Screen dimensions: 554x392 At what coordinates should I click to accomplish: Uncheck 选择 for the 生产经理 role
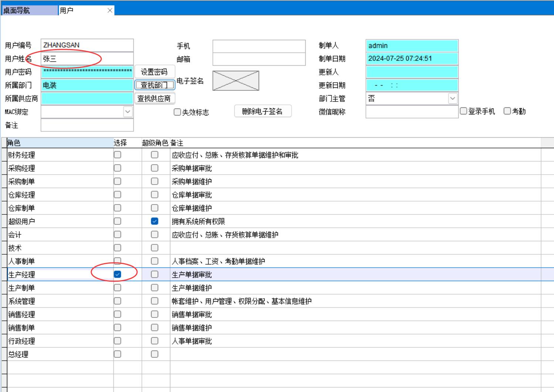click(x=118, y=274)
